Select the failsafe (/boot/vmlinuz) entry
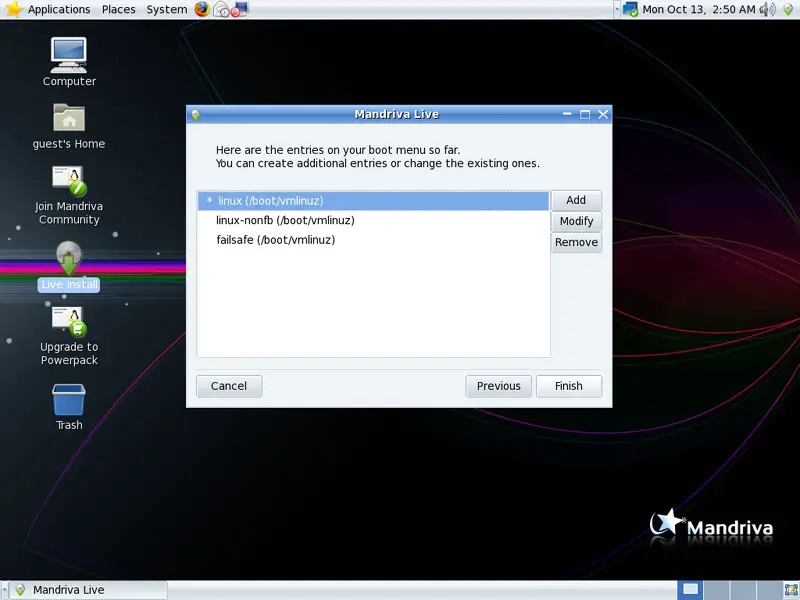The image size is (800, 600). pyautogui.click(x=373, y=240)
